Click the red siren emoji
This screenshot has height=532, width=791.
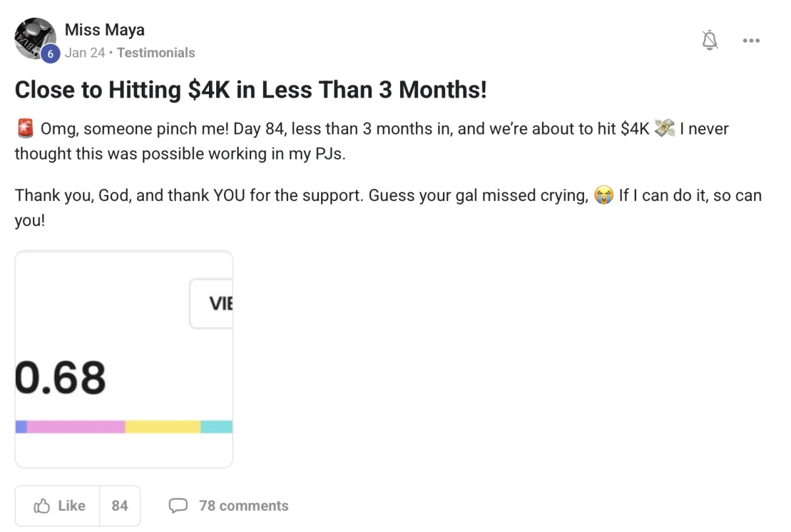pyautogui.click(x=24, y=129)
